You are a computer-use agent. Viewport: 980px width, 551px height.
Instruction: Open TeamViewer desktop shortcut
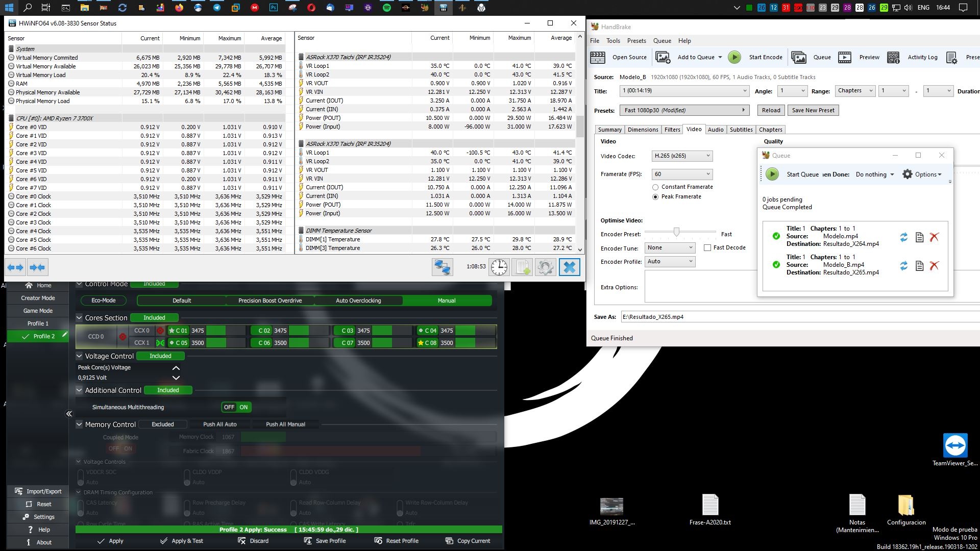(x=955, y=449)
